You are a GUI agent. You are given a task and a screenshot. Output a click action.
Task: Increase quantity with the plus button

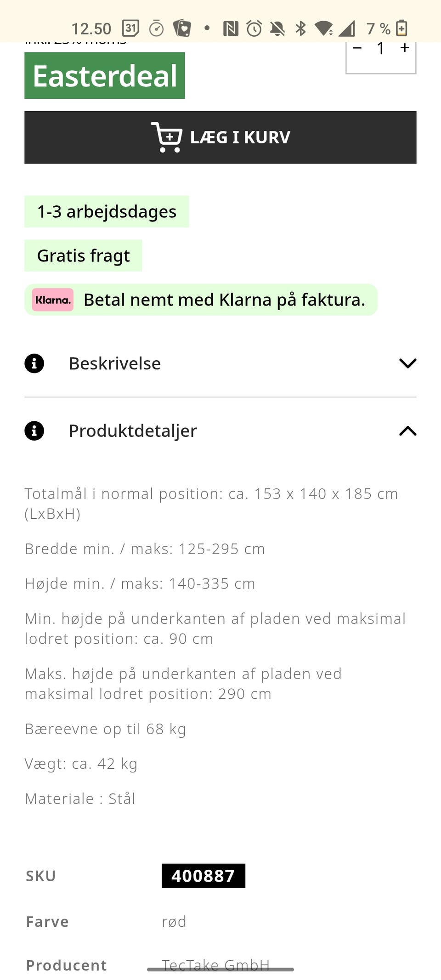coord(405,48)
